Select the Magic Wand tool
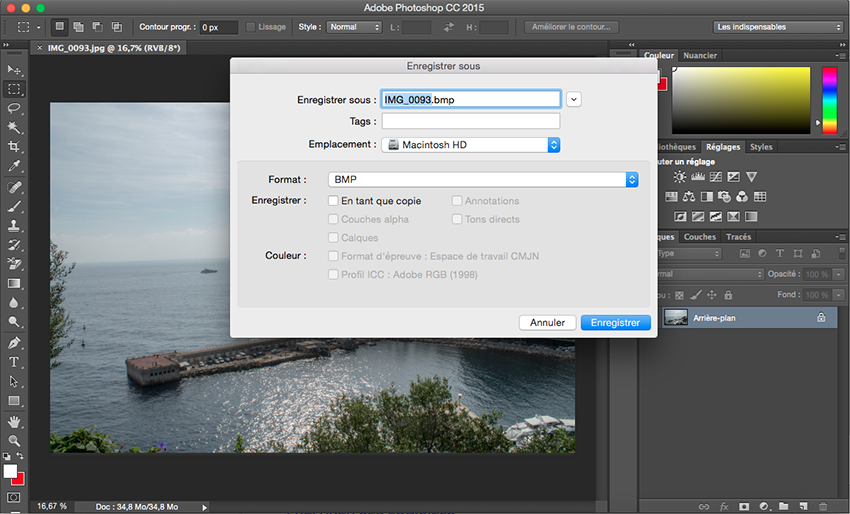Image resolution: width=850 pixels, height=514 pixels. pos(14,127)
